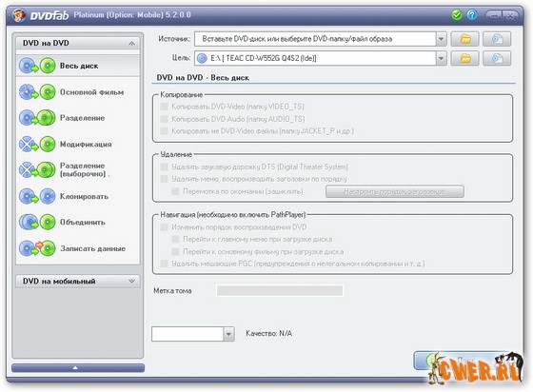533x392 pixels.
Task: Choose the Основной фильм mode icon
Action: [37, 92]
